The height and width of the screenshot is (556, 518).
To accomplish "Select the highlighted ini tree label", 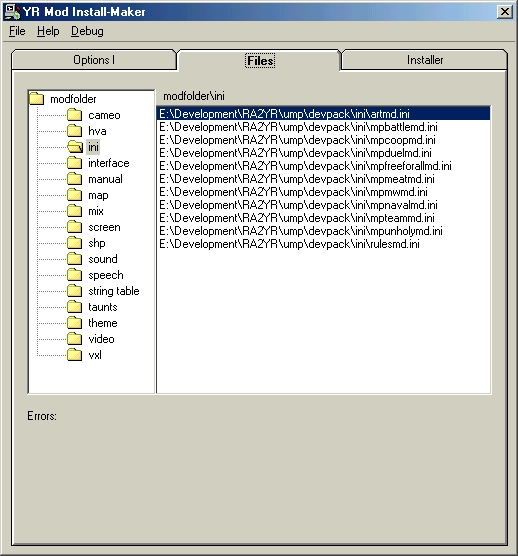I will coord(93,147).
